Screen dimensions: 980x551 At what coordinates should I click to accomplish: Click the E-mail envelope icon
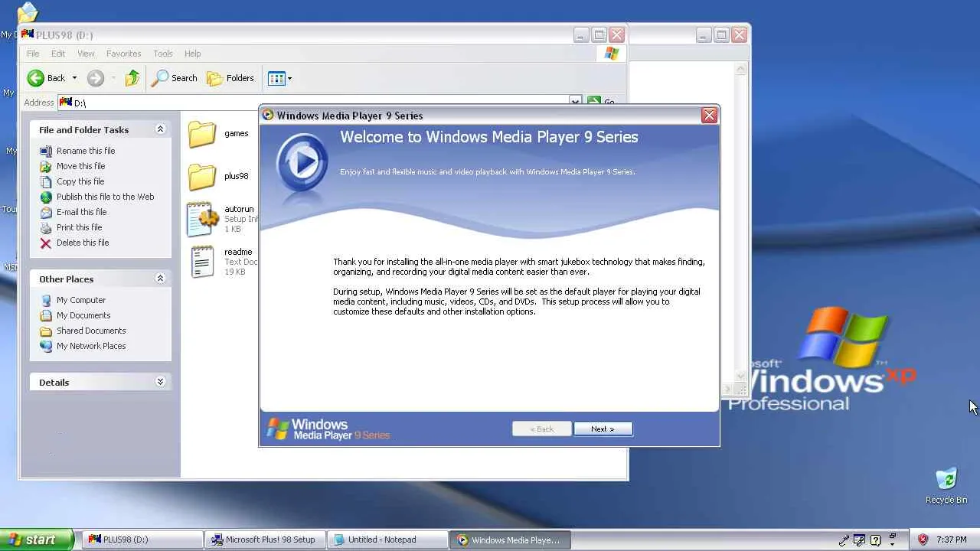(x=46, y=213)
